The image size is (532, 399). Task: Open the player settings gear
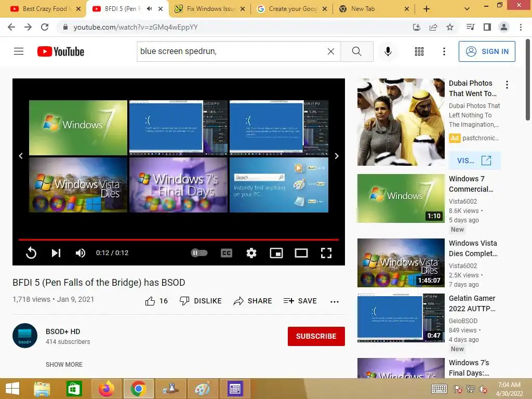click(251, 253)
